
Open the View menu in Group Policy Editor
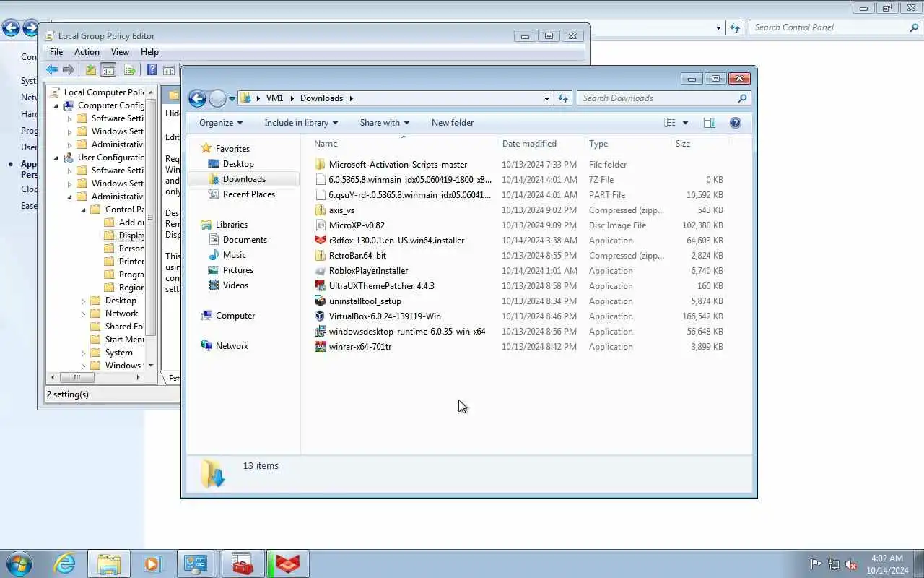coord(120,52)
